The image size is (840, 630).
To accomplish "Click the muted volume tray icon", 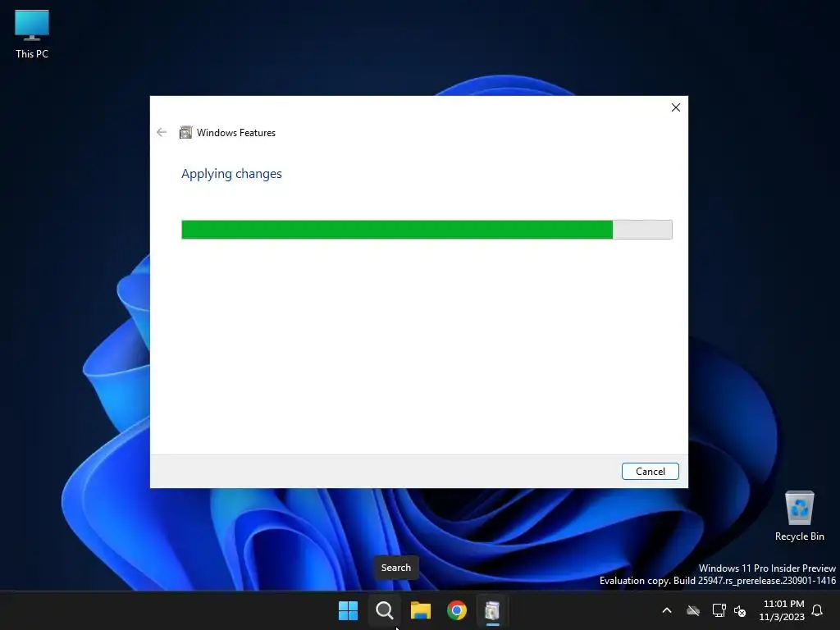I will (740, 610).
